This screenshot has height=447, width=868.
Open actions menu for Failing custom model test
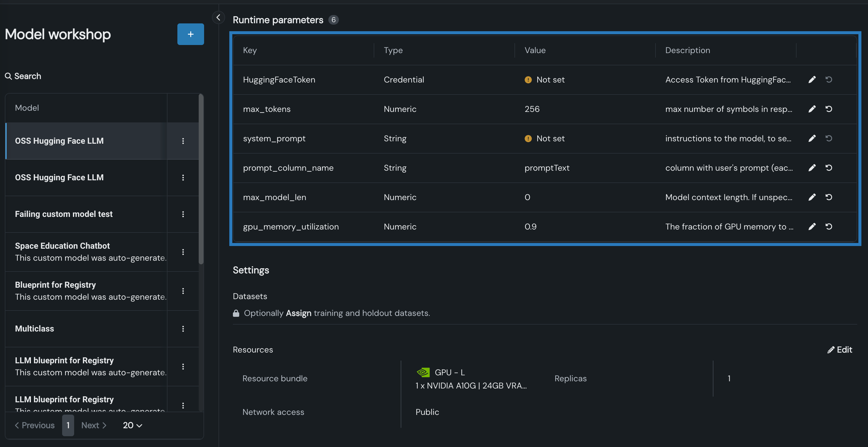click(x=183, y=214)
